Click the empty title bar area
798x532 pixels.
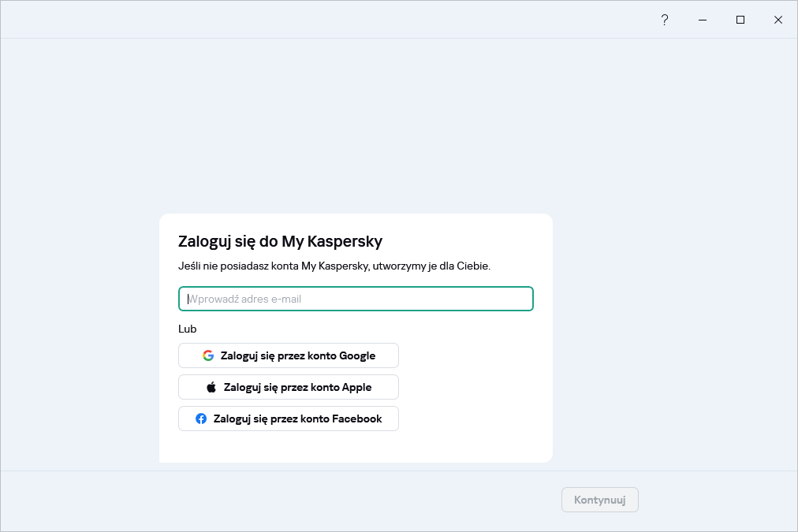click(315, 20)
